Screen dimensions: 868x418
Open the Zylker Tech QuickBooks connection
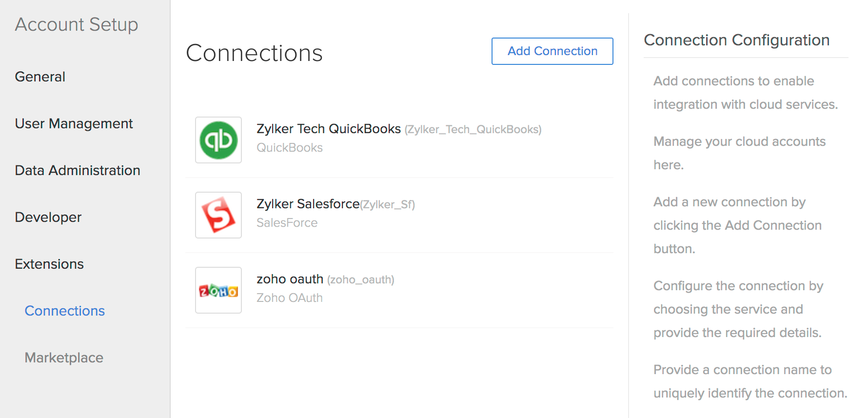(x=328, y=129)
